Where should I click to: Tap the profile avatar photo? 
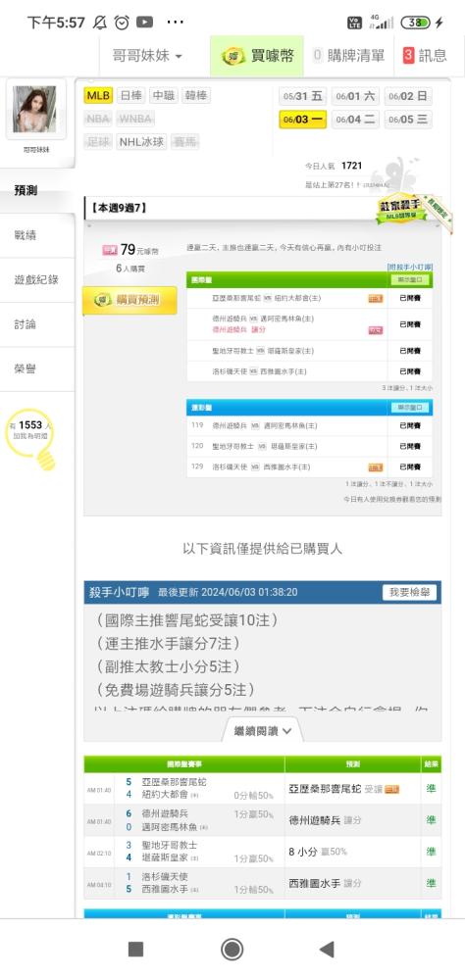point(35,110)
